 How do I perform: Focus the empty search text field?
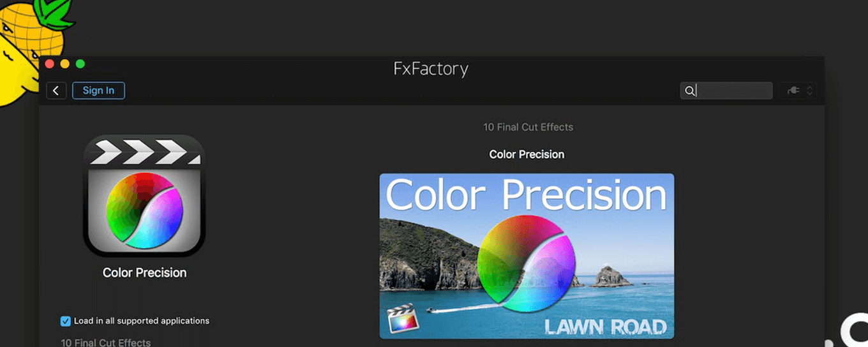[x=734, y=91]
